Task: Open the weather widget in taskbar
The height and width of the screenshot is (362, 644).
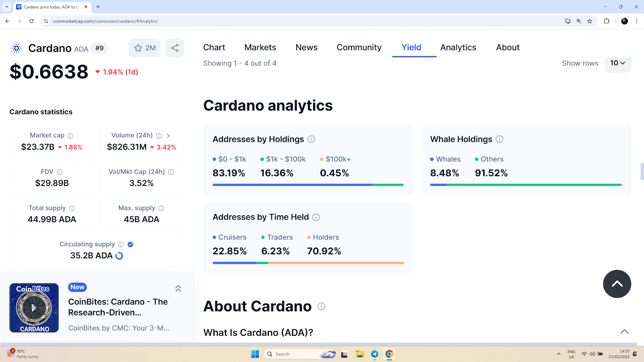Action: coord(23,354)
